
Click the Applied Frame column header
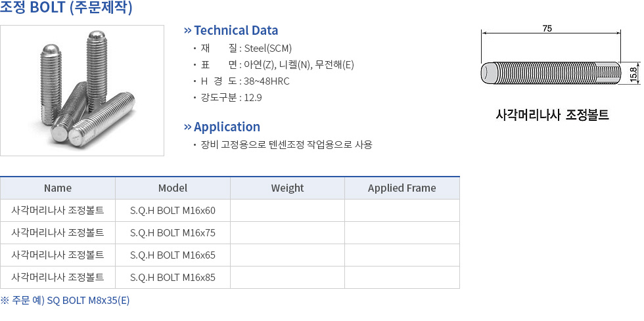tap(402, 188)
